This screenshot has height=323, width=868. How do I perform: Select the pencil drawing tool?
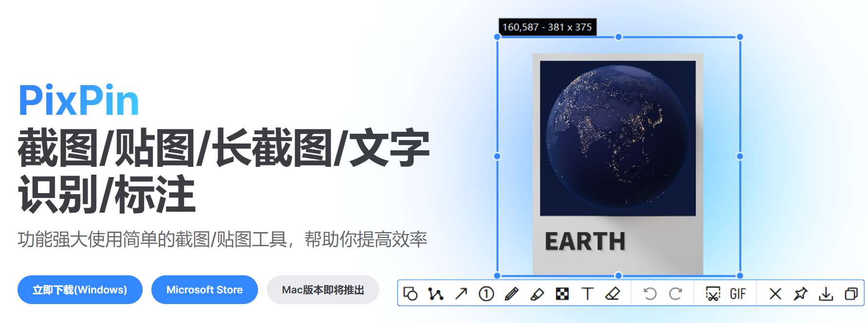512,293
